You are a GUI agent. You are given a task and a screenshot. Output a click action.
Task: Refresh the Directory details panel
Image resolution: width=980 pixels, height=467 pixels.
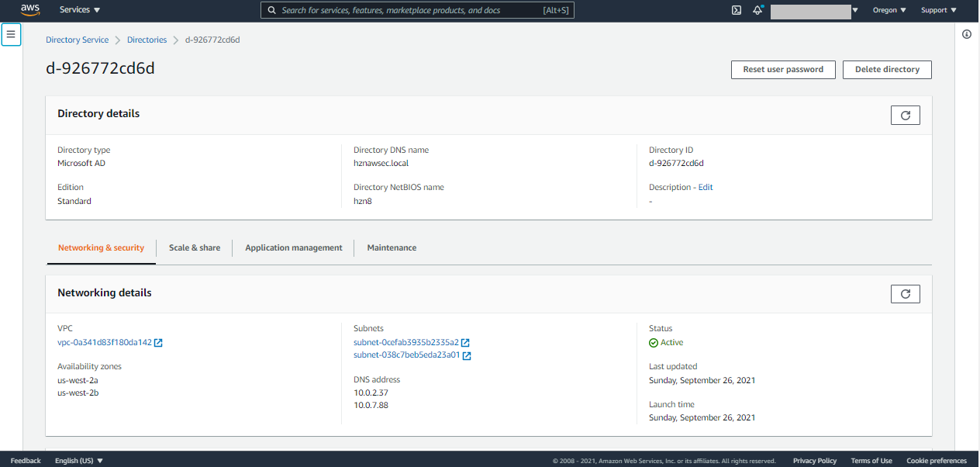(905, 115)
